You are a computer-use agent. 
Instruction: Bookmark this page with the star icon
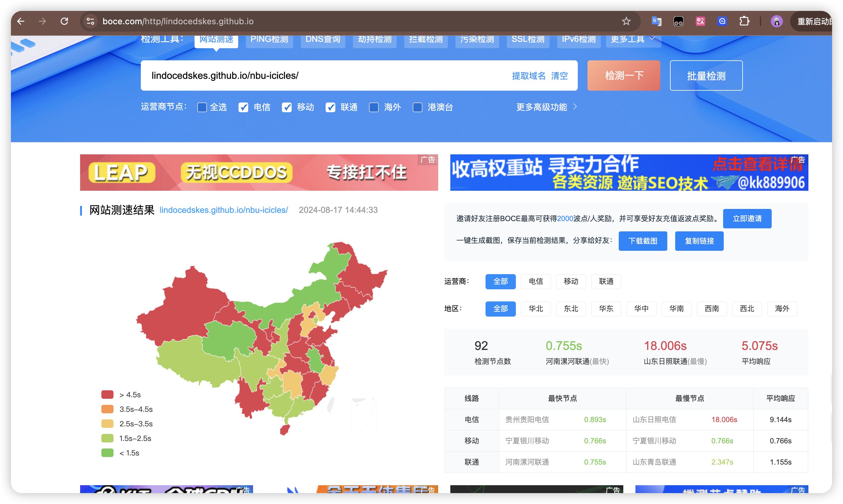[x=626, y=22]
